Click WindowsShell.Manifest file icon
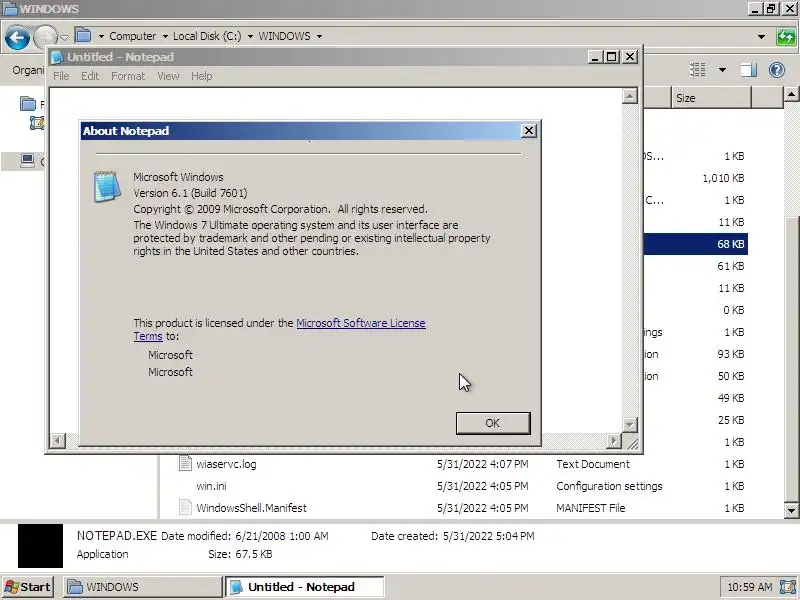Screen dimensions: 800x600 185,507
